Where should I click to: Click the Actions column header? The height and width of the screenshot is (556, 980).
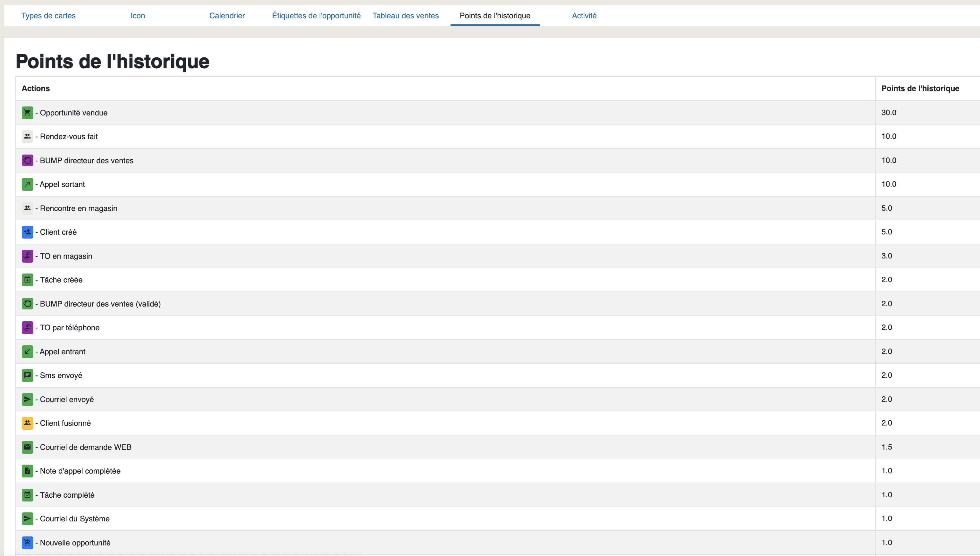pos(36,88)
